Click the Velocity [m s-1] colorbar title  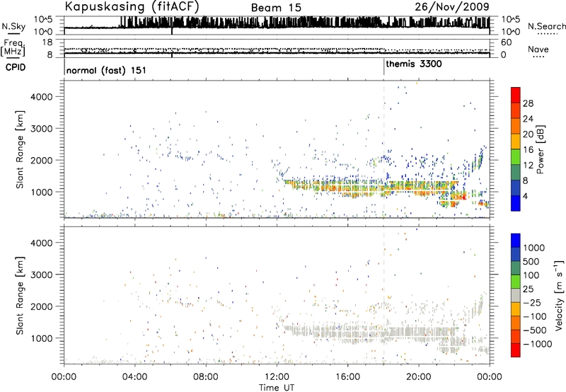pyautogui.click(x=559, y=295)
